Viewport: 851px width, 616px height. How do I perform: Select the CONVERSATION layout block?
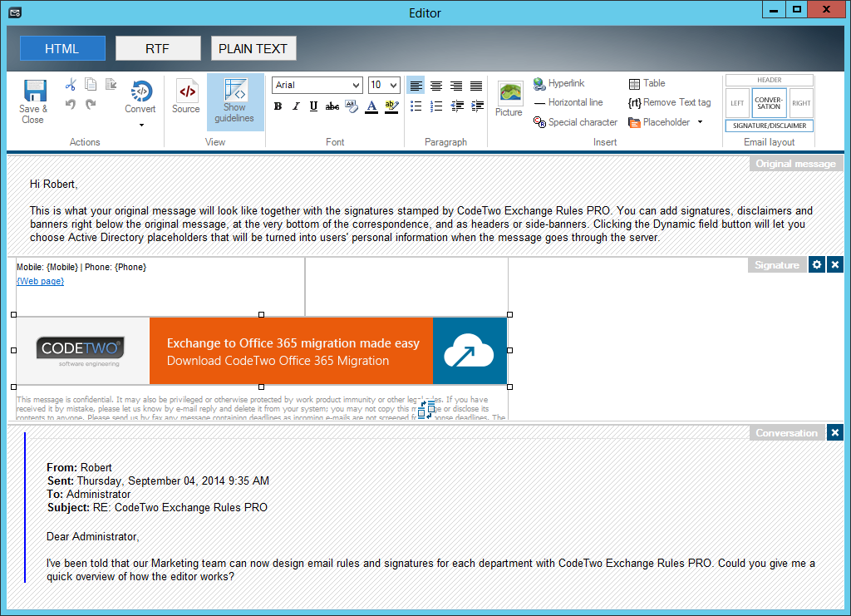coord(769,103)
